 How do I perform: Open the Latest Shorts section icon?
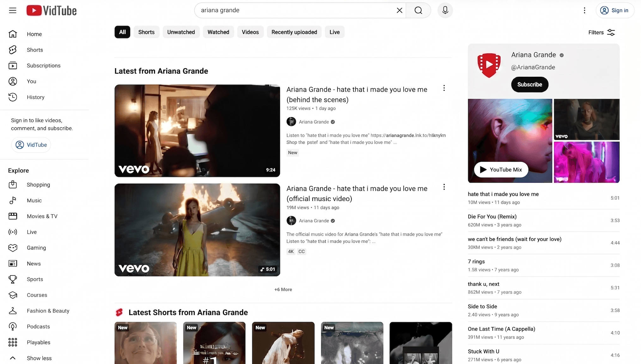[119, 312]
